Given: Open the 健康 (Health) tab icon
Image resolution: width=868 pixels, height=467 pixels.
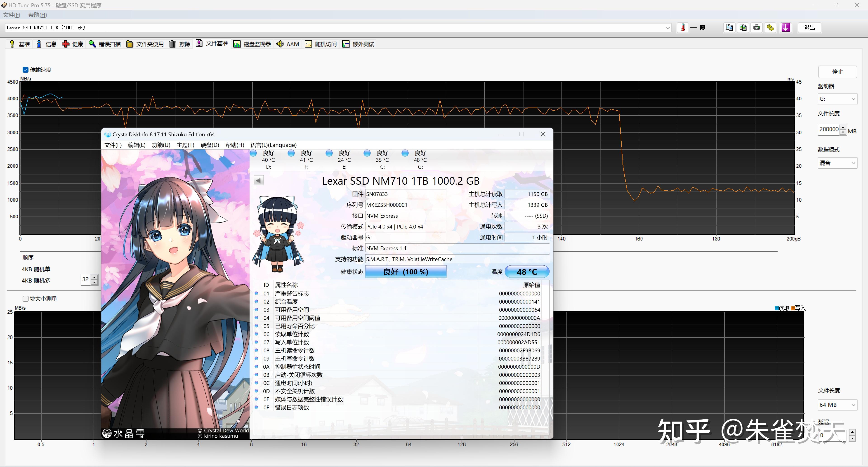Looking at the screenshot, I should tap(72, 44).
